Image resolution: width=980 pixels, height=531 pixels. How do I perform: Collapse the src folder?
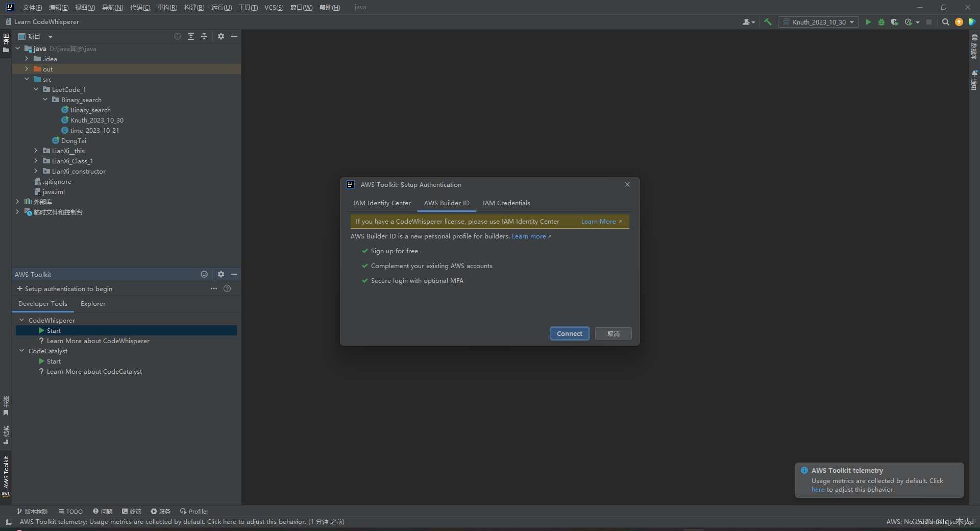click(x=27, y=79)
